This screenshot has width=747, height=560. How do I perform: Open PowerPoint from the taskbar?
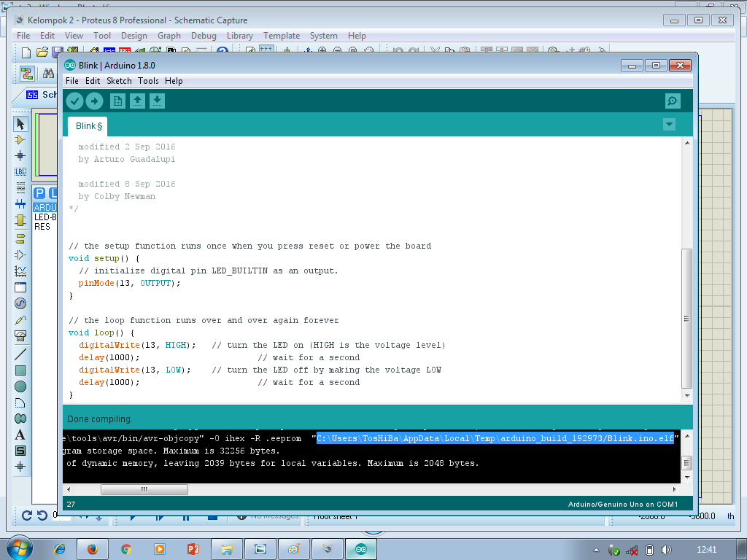click(x=193, y=550)
